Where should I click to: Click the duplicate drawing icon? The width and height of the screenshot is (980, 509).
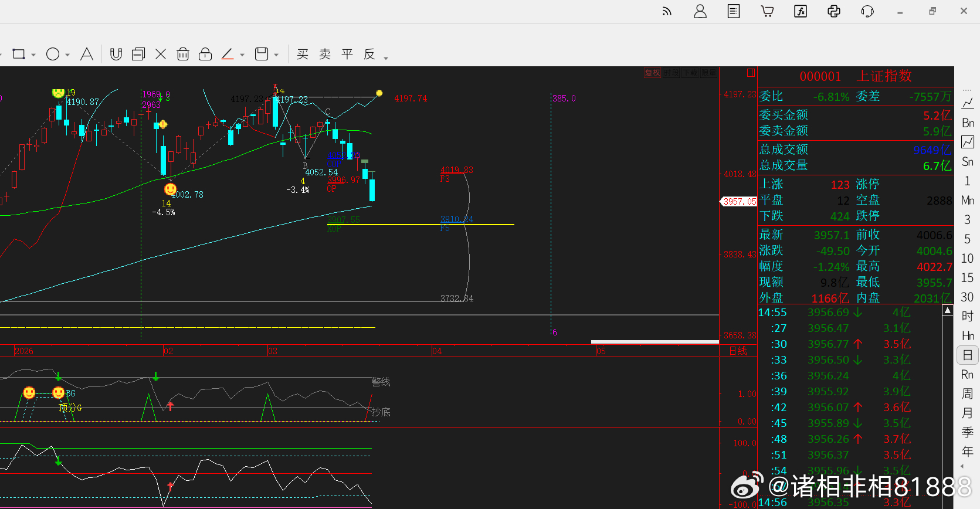point(138,54)
